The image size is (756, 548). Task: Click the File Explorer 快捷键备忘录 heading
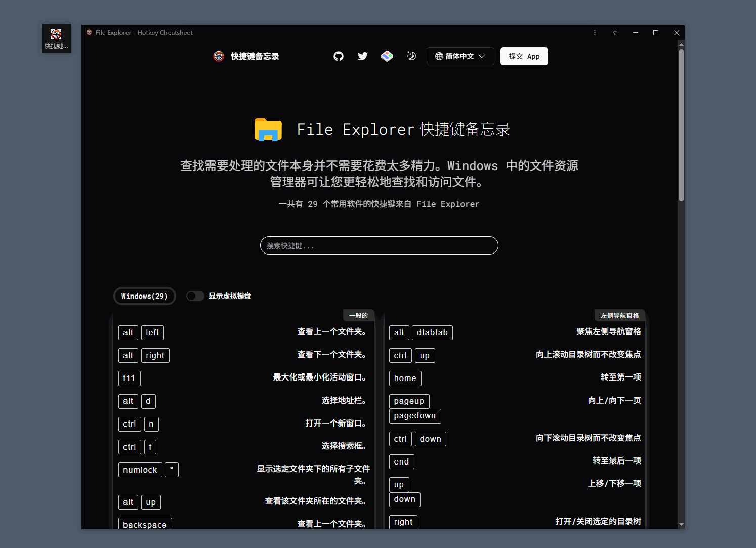pos(403,130)
